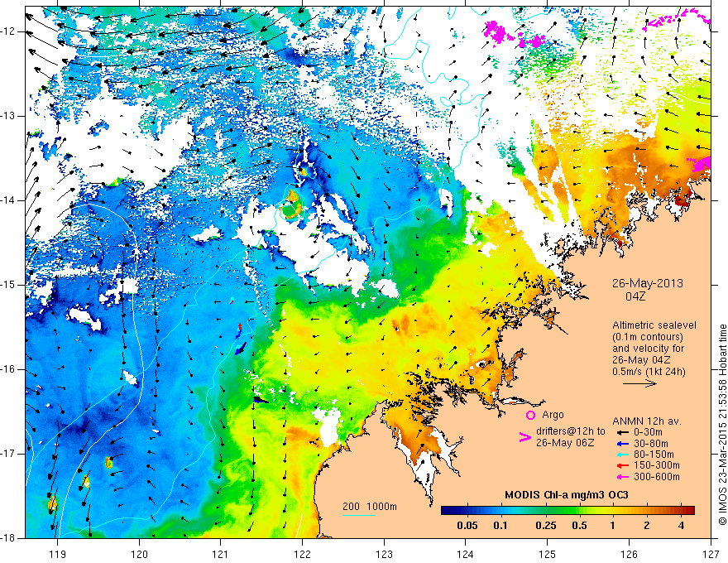Image resolution: width=728 pixels, height=563 pixels.
Task: Click the 119 longitude axis label
Action: (x=58, y=554)
